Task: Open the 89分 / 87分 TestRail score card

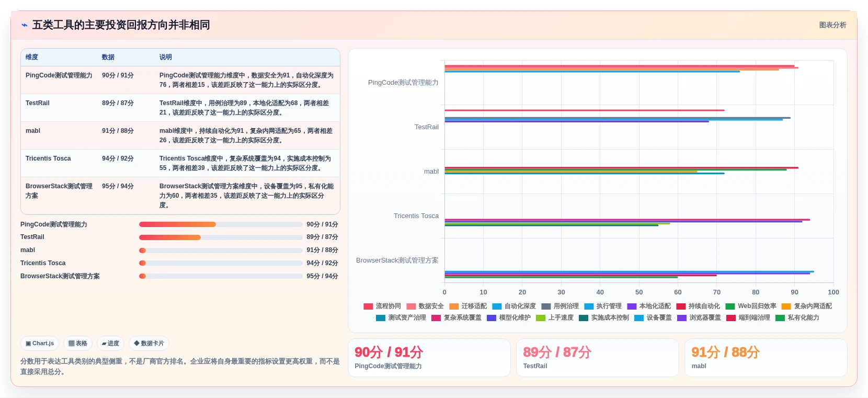Action: 598,358
